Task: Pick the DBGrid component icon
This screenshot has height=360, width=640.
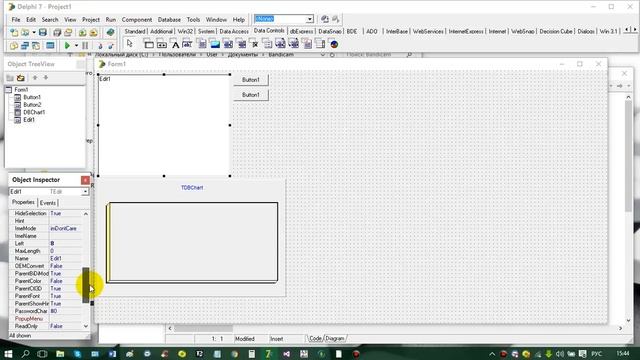Action: 149,44
